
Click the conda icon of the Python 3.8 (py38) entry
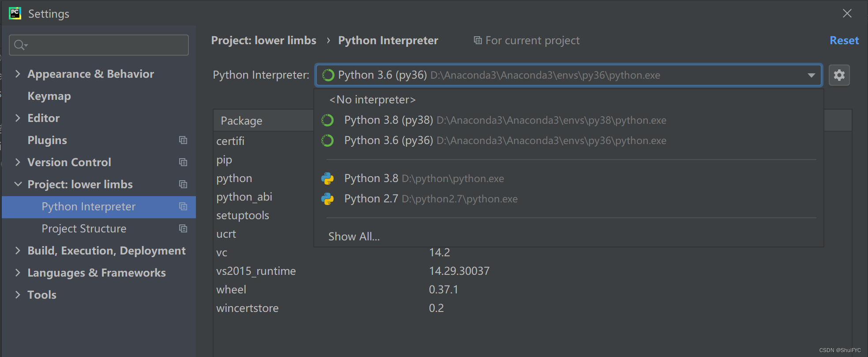(327, 120)
